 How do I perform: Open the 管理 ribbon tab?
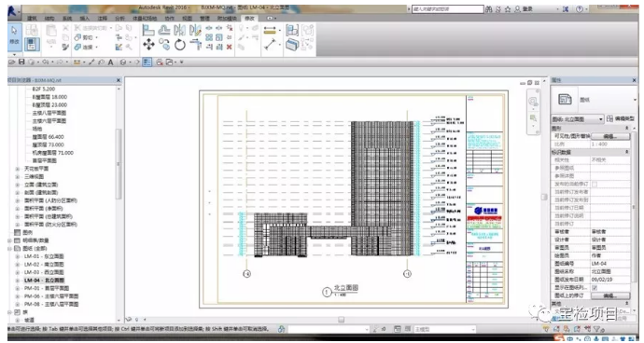[x=204, y=18]
